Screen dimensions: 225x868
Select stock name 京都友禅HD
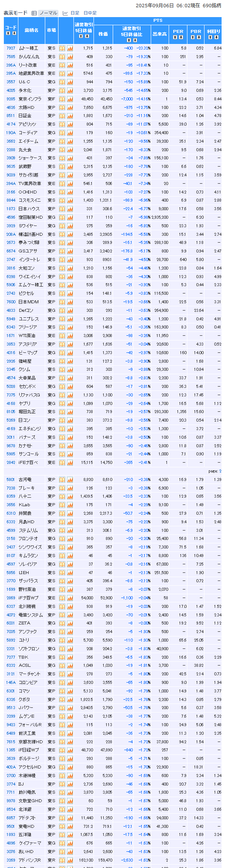[31, 742]
